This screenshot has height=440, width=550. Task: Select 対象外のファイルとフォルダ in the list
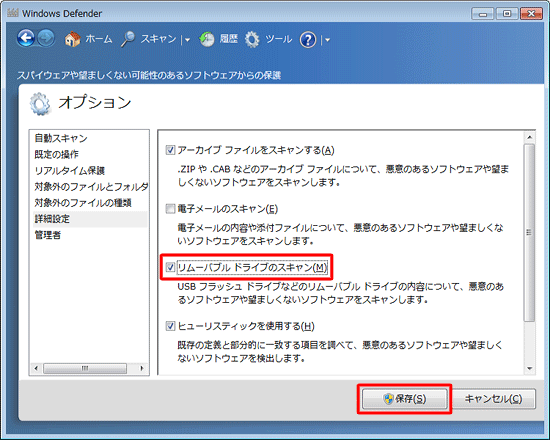tap(91, 187)
